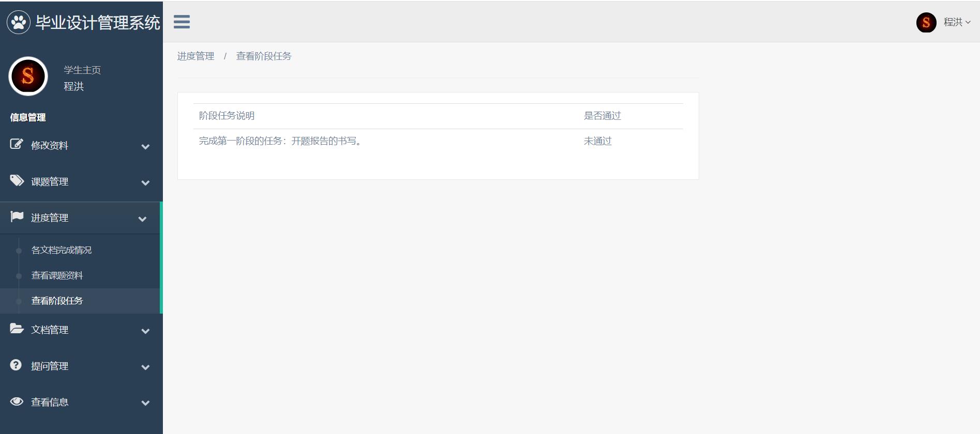The image size is (980, 434).
Task: Expand the 修改资料 chevron
Action: tap(145, 147)
